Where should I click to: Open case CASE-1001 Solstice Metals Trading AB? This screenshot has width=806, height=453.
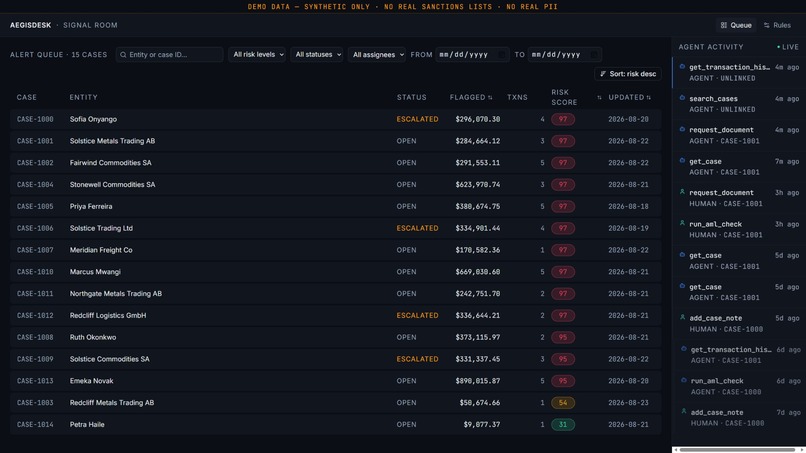coord(335,141)
